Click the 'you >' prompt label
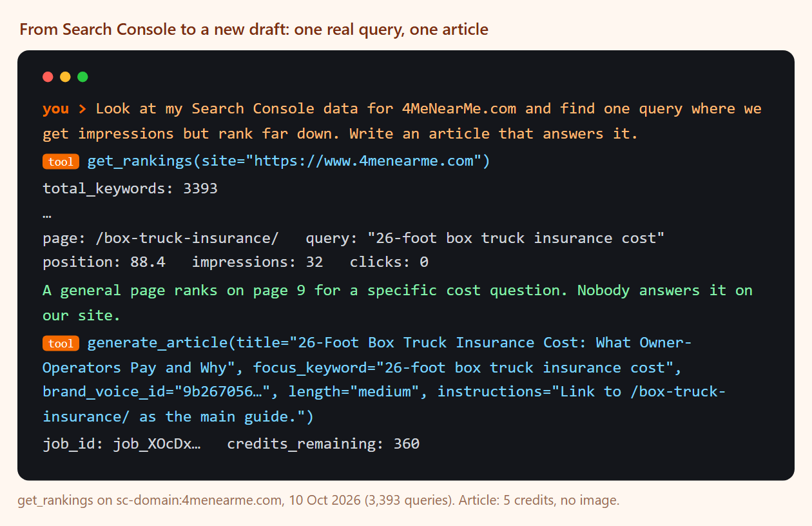 coord(64,108)
